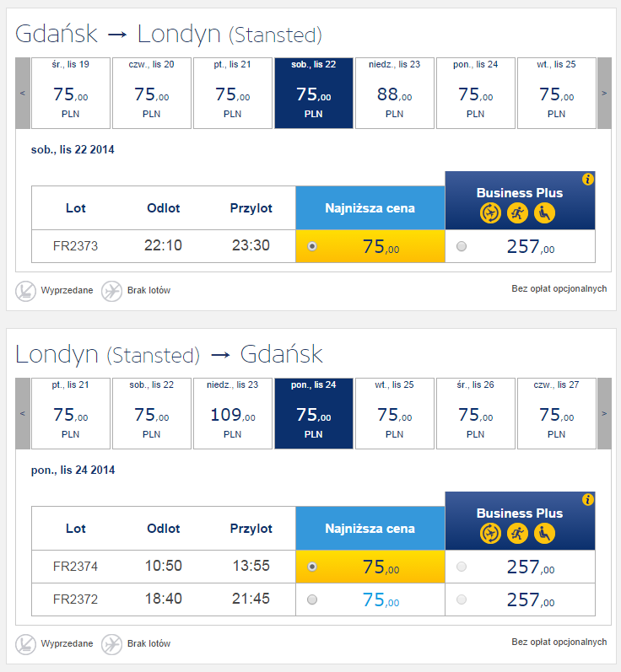Click the yellow 75,00 lowest price cell for FR2373
Screen dimensions: 621x672
pyautogui.click(x=370, y=246)
